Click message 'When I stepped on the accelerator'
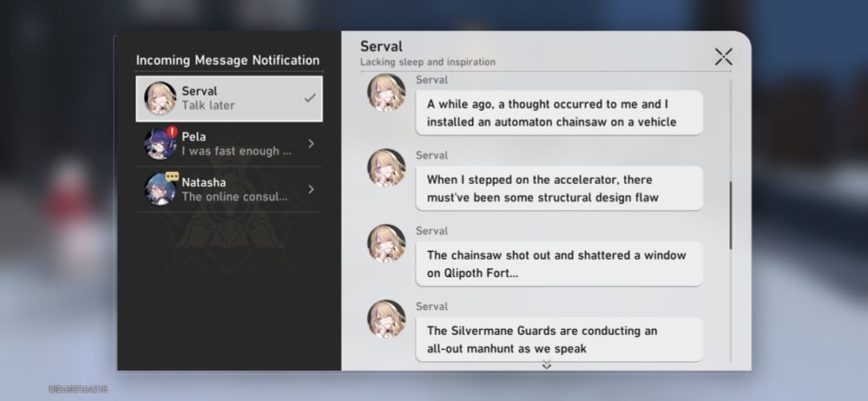The height and width of the screenshot is (401, 868). pyautogui.click(x=559, y=188)
